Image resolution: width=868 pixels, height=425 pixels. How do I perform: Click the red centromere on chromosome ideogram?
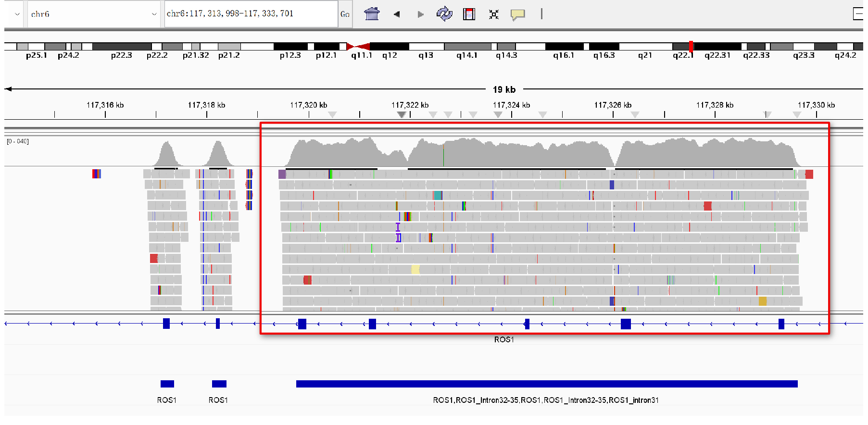[358, 47]
